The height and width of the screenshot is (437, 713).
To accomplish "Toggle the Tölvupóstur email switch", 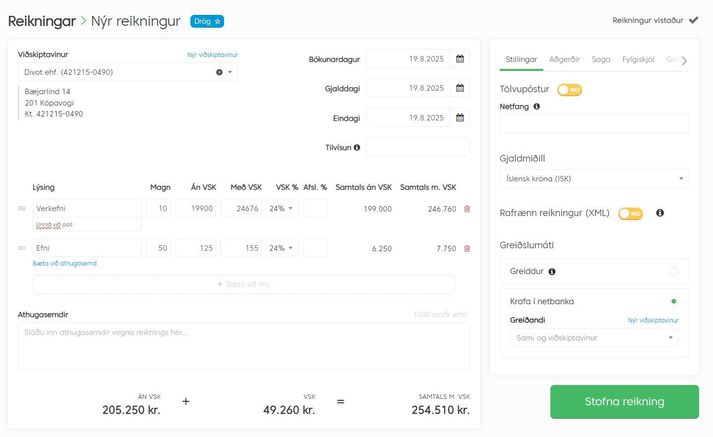I will (570, 90).
